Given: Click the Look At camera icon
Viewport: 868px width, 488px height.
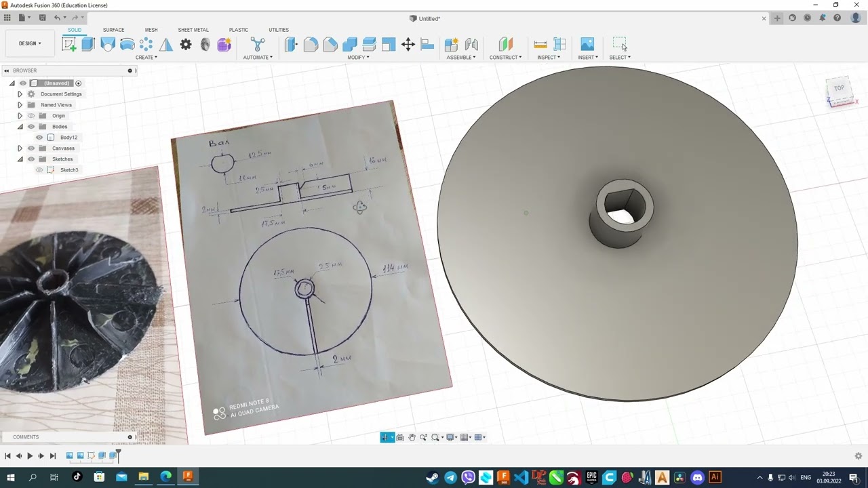Looking at the screenshot, I should [x=400, y=437].
